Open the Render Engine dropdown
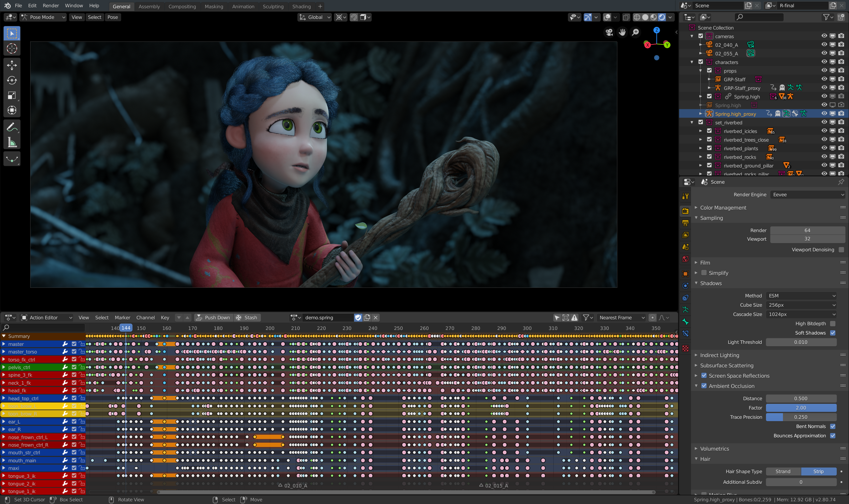This screenshot has height=504, width=849. 808,195
